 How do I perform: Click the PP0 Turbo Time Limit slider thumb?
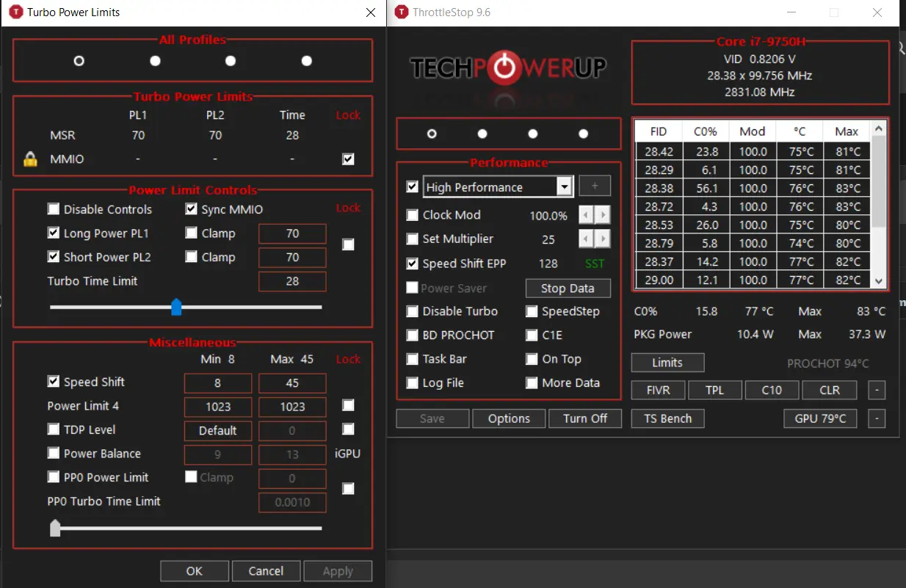coord(55,528)
